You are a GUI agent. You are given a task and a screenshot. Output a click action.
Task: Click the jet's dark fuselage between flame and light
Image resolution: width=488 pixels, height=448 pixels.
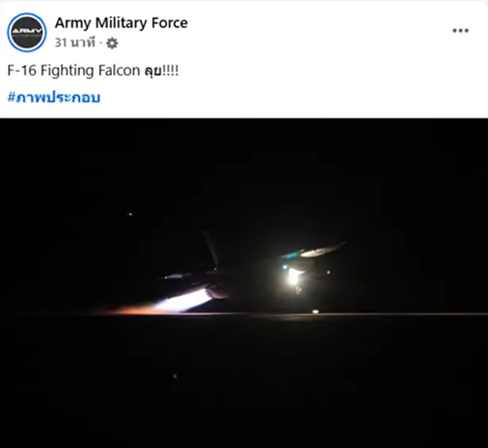click(246, 284)
